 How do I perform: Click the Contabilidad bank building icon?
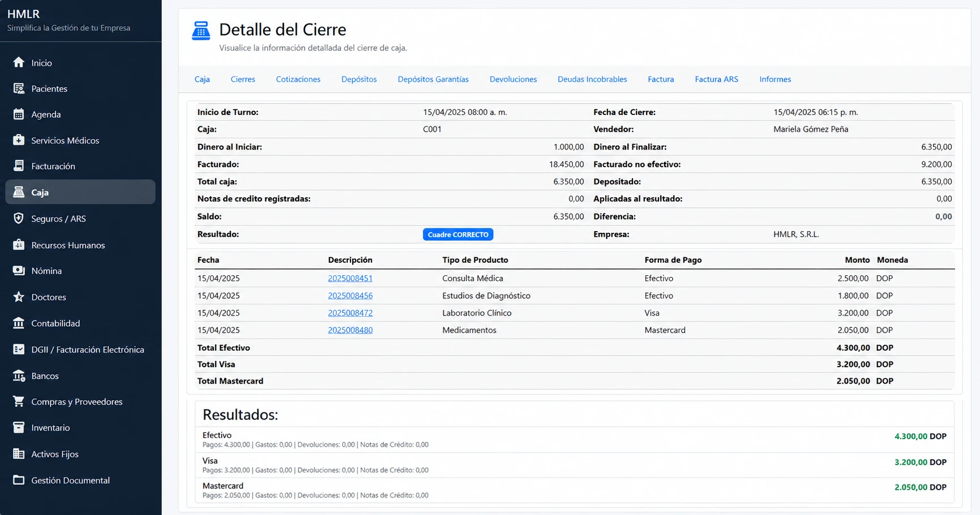coord(19,323)
